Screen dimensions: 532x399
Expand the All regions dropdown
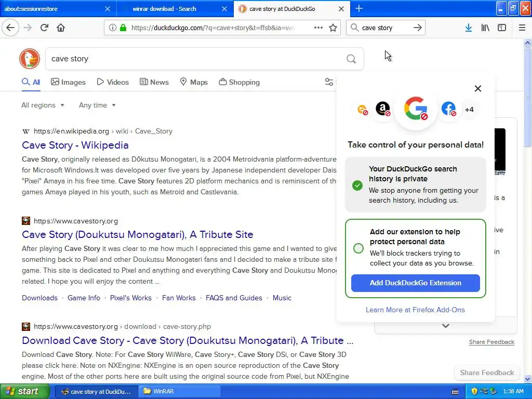pyautogui.click(x=43, y=105)
